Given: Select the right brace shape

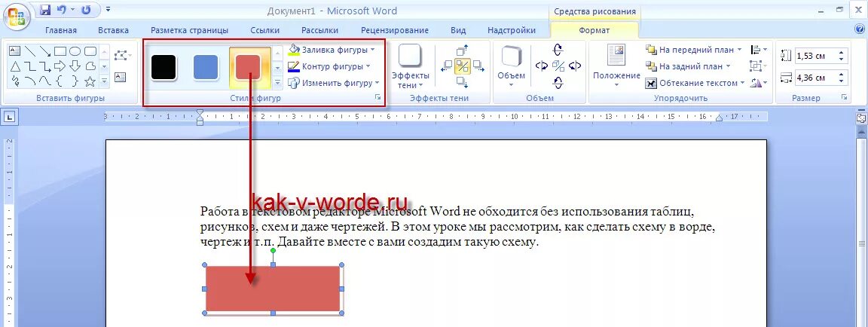Looking at the screenshot, I should [75, 81].
